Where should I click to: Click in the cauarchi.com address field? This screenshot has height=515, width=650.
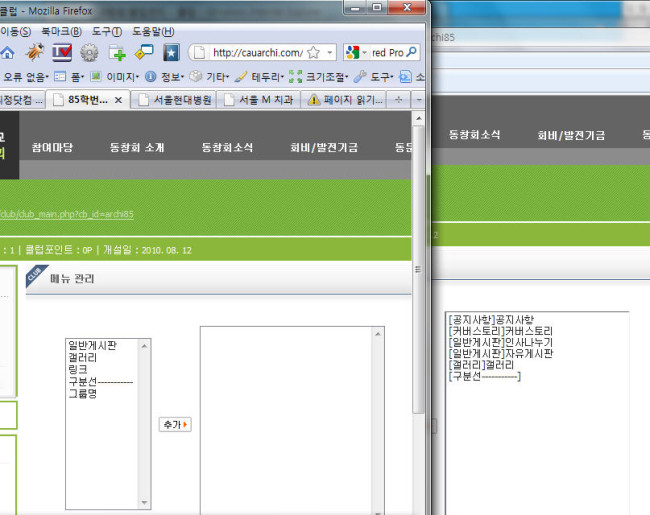click(258, 53)
